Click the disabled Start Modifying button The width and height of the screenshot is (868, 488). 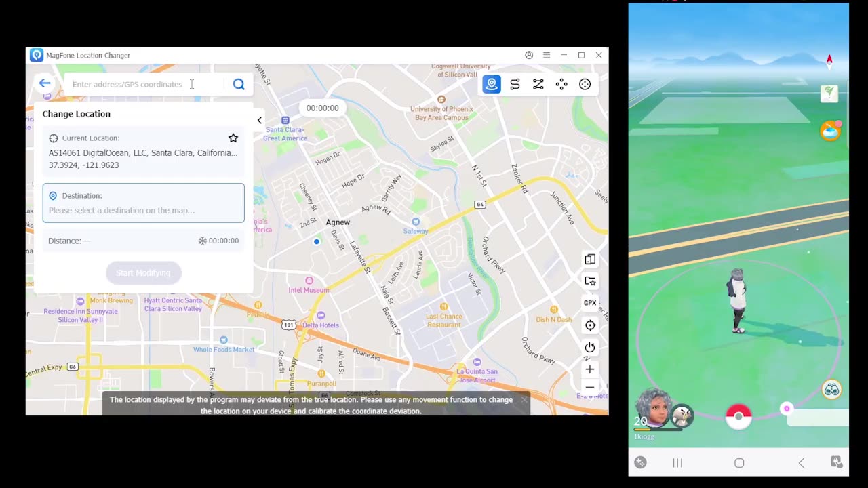[143, 272]
